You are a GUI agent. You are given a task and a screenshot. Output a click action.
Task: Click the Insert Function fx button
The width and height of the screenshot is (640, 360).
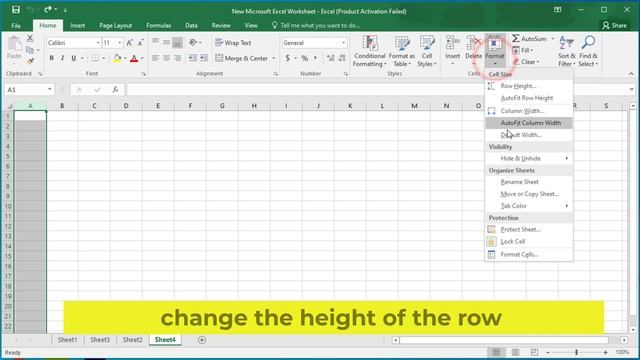coord(116,89)
